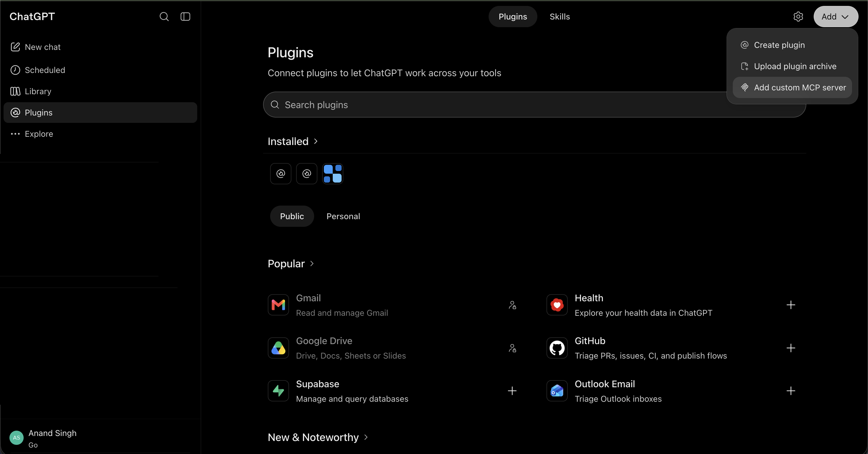Open the first installed plugin icon
This screenshot has height=454, width=868.
click(281, 174)
